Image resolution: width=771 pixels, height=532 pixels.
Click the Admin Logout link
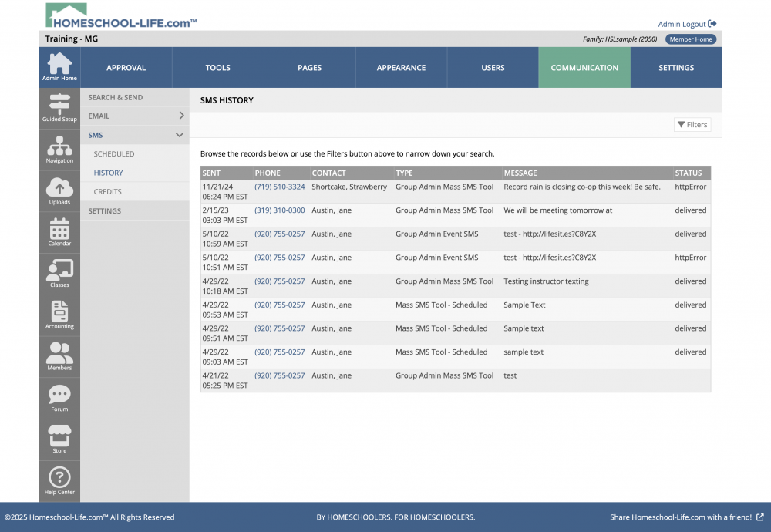[687, 24]
